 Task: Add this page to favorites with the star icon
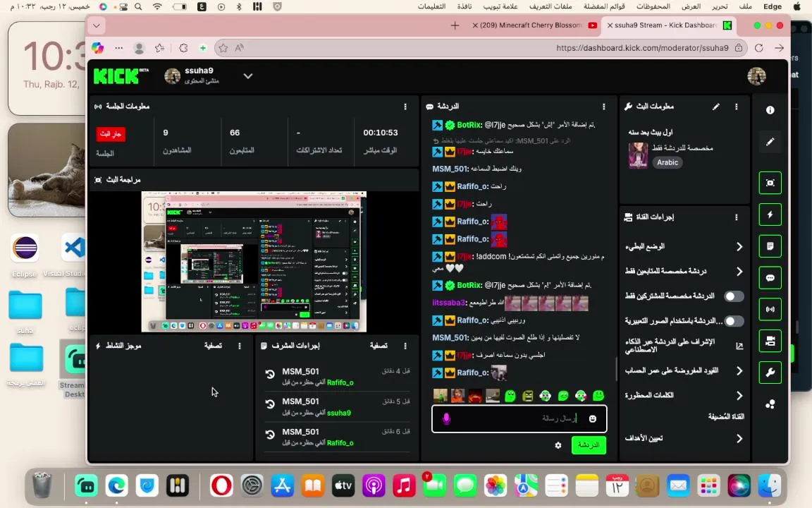coord(223,48)
